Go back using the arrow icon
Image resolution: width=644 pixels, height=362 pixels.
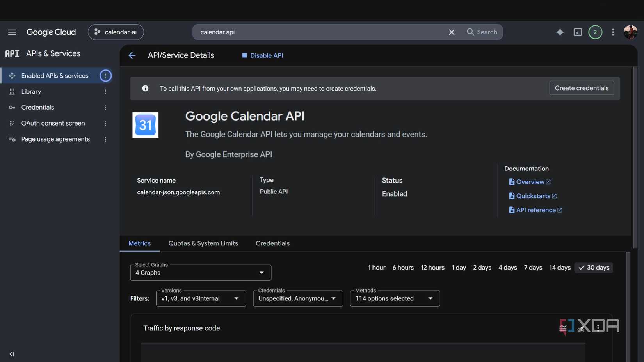click(x=132, y=55)
